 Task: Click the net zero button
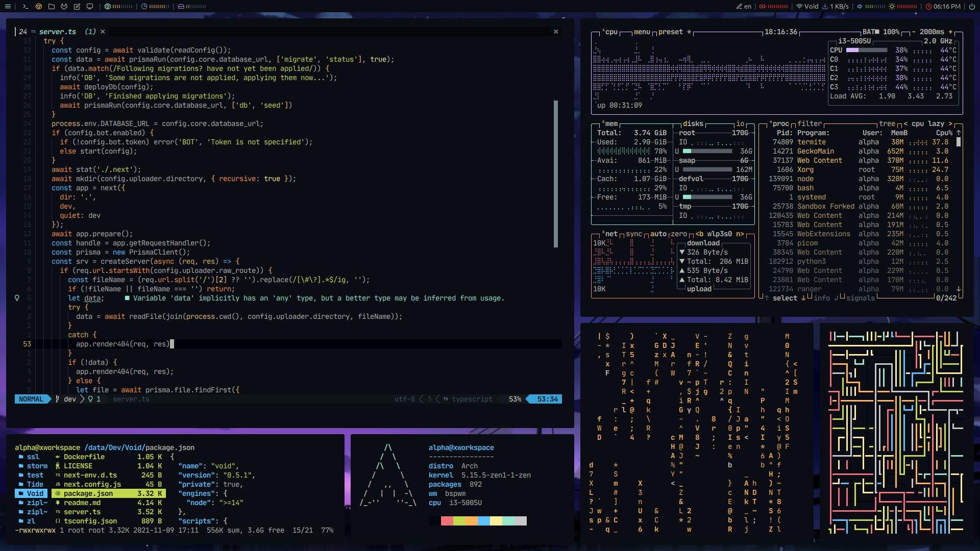point(678,234)
